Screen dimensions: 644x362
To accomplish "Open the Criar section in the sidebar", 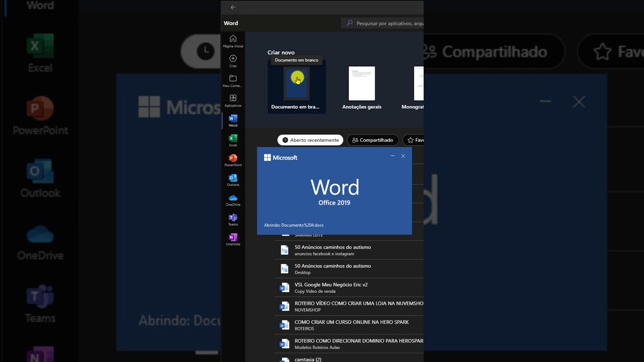I will (233, 61).
